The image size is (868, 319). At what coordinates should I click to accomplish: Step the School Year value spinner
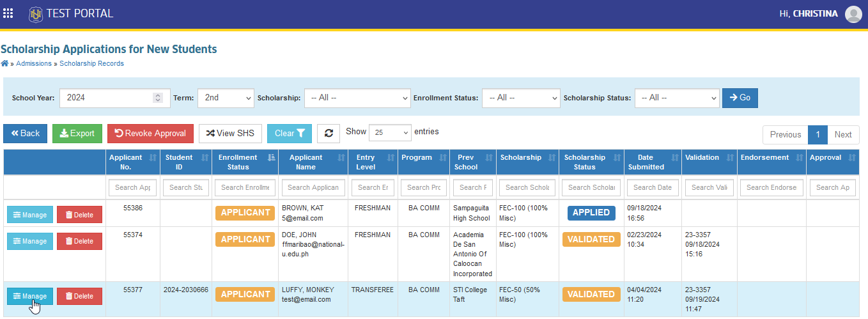pyautogui.click(x=158, y=98)
